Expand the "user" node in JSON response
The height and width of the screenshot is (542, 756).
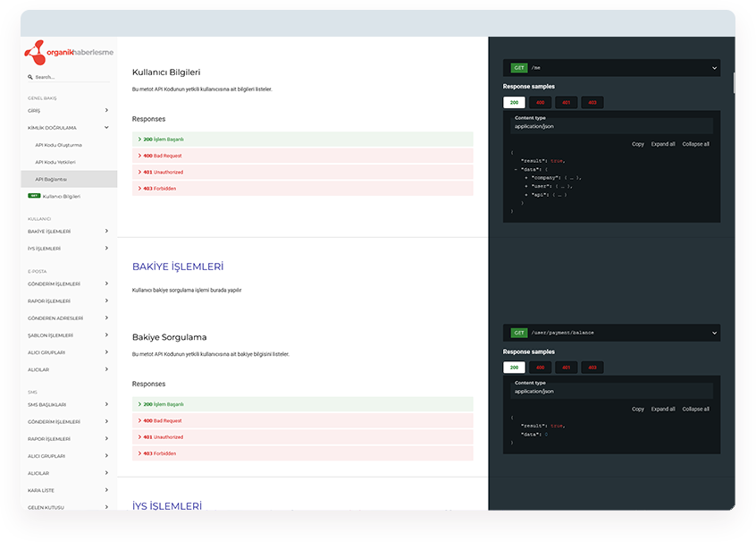[x=526, y=185]
